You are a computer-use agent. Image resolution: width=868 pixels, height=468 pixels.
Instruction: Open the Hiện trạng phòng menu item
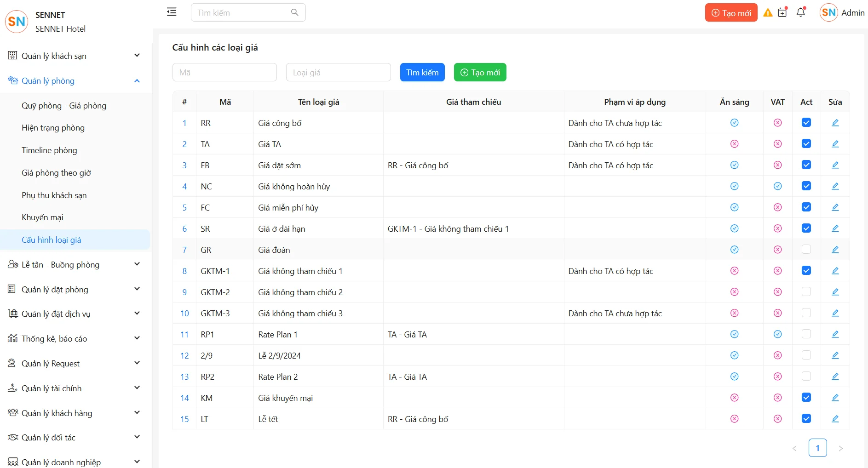[x=53, y=128]
